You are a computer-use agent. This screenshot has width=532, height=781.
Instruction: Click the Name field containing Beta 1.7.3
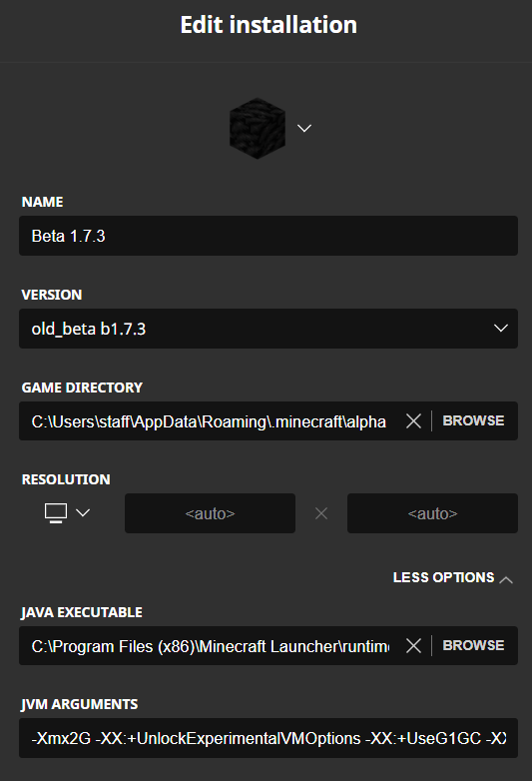268,236
